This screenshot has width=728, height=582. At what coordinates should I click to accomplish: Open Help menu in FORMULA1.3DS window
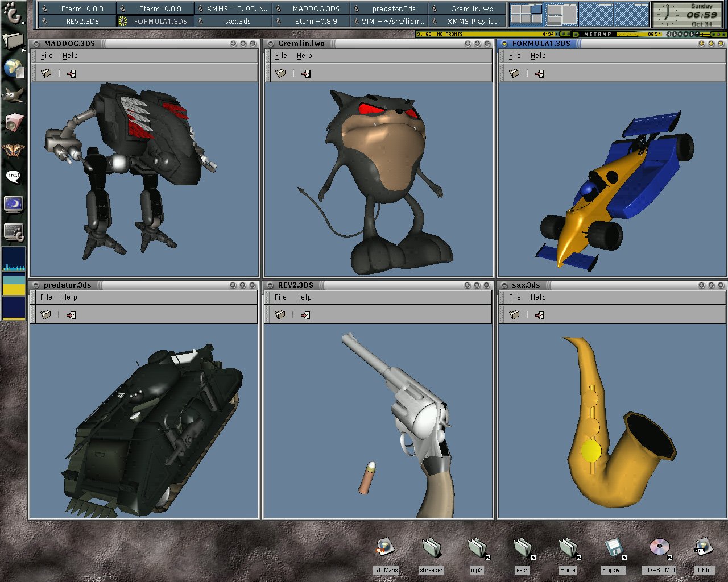click(538, 56)
